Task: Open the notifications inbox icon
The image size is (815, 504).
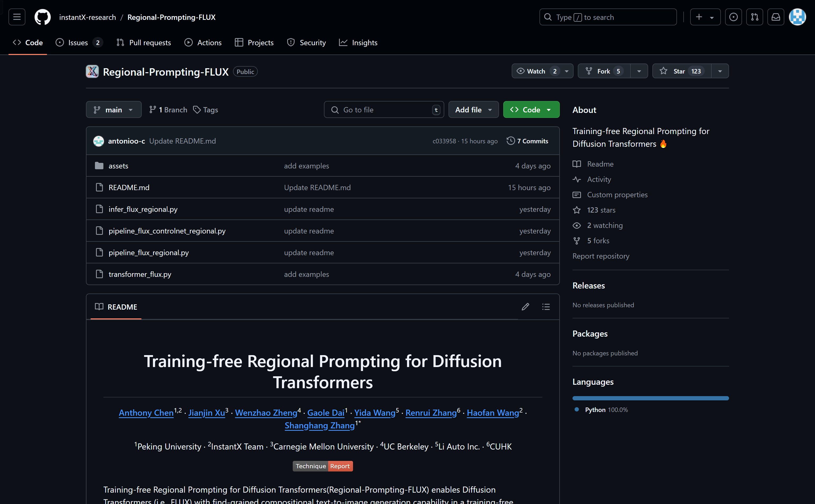Action: click(x=776, y=17)
